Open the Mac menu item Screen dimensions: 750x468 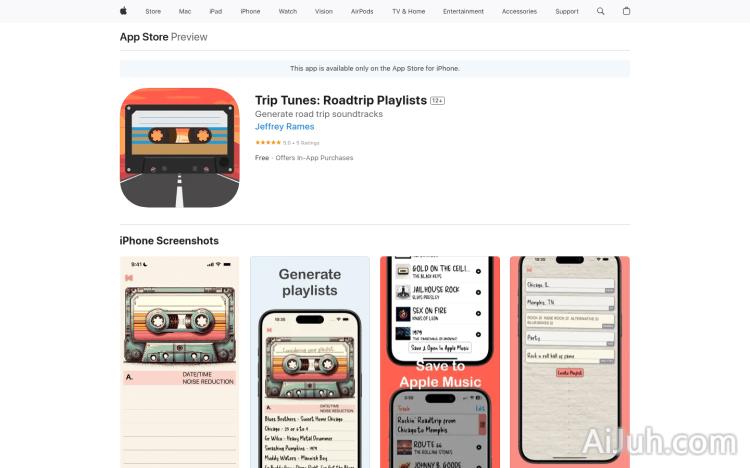point(185,11)
